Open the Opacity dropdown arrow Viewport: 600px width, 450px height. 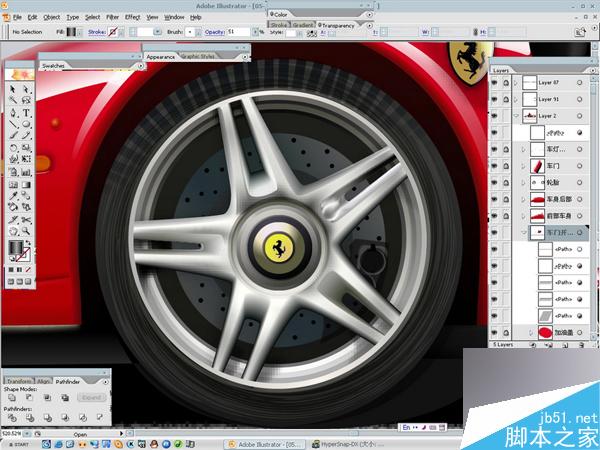pyautogui.click(x=255, y=32)
